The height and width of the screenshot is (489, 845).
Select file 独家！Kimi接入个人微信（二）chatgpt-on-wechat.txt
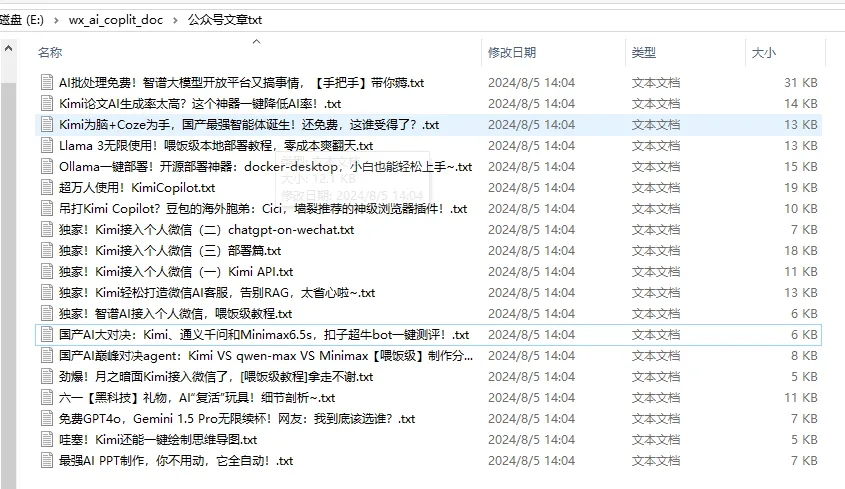click(x=206, y=230)
